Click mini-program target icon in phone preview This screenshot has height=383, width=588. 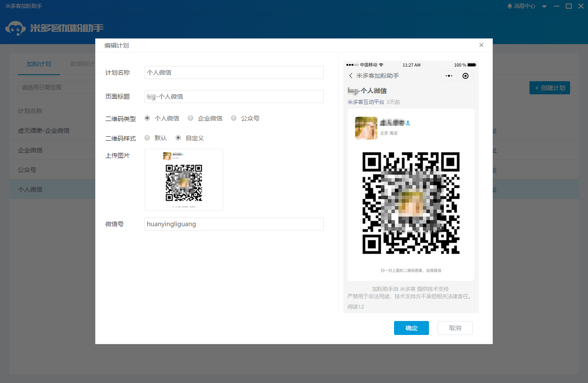(465, 76)
